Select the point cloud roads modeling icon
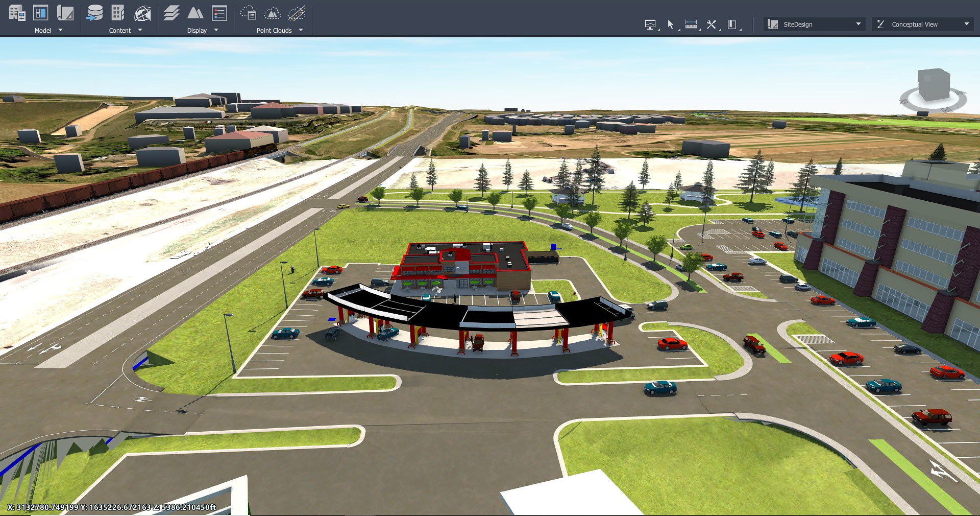 pyautogui.click(x=297, y=13)
